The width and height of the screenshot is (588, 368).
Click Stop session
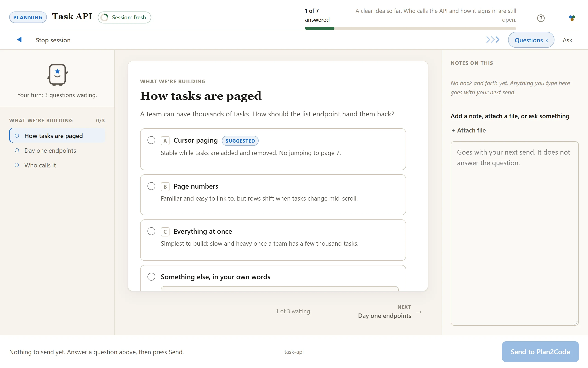coord(53,40)
